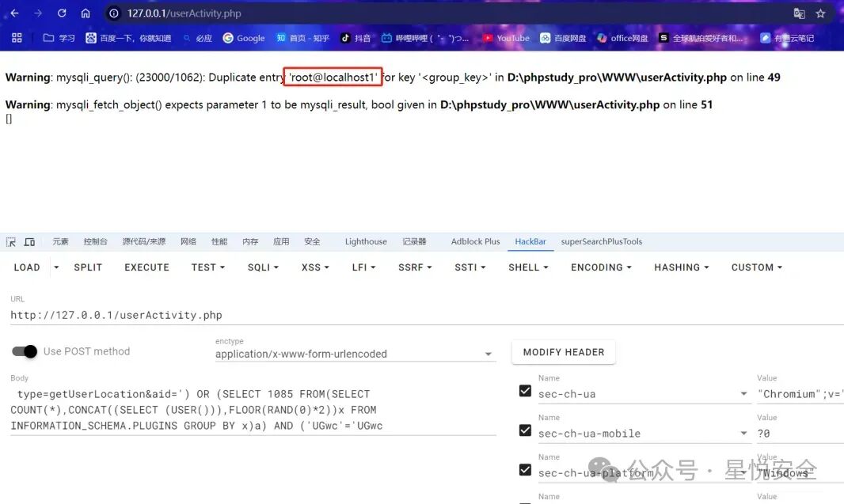Focus the POST Body text area

[x=253, y=410]
